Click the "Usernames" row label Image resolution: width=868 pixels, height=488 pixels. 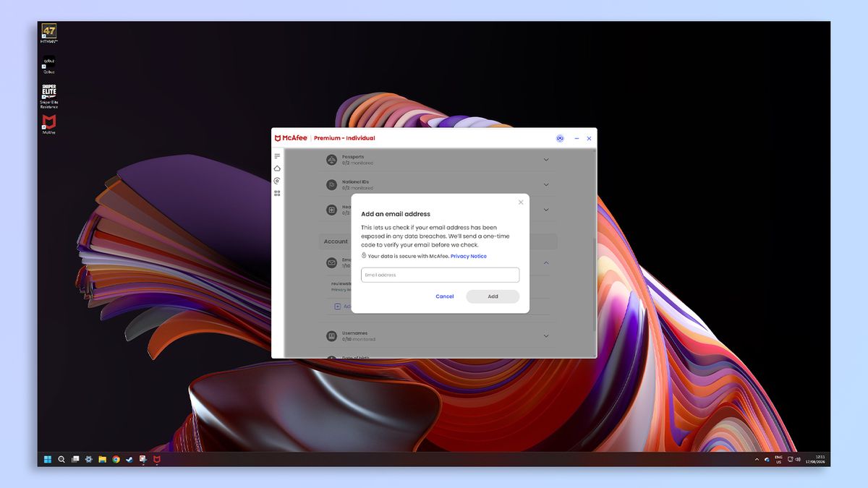[355, 333]
